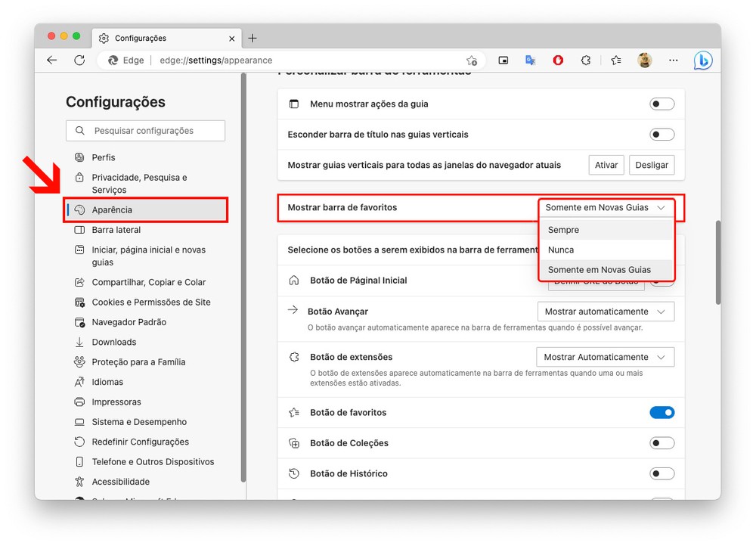Expand Botão Avançar dropdown
The width and height of the screenshot is (756, 546).
click(x=606, y=312)
